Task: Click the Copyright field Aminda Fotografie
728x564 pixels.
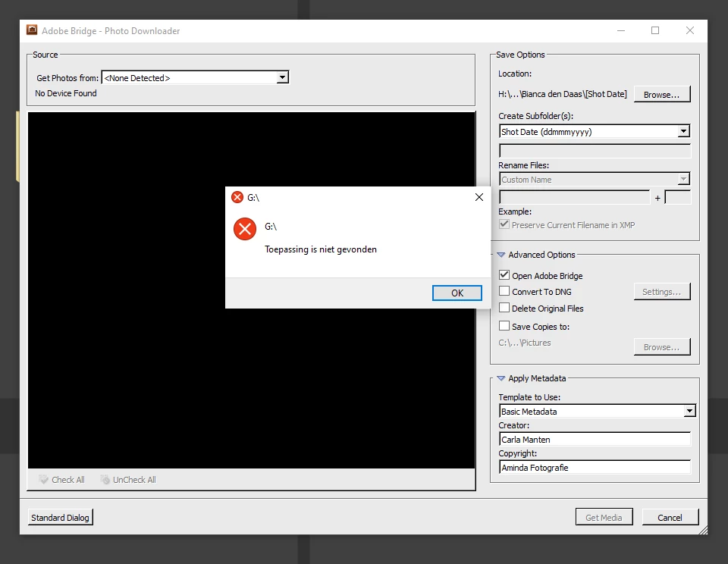Action: pyautogui.click(x=595, y=468)
